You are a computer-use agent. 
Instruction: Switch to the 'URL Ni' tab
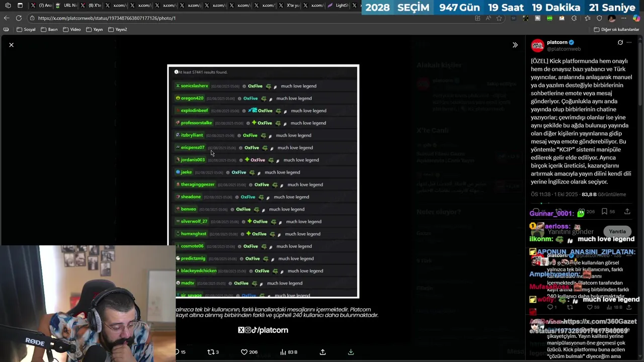tap(66, 6)
